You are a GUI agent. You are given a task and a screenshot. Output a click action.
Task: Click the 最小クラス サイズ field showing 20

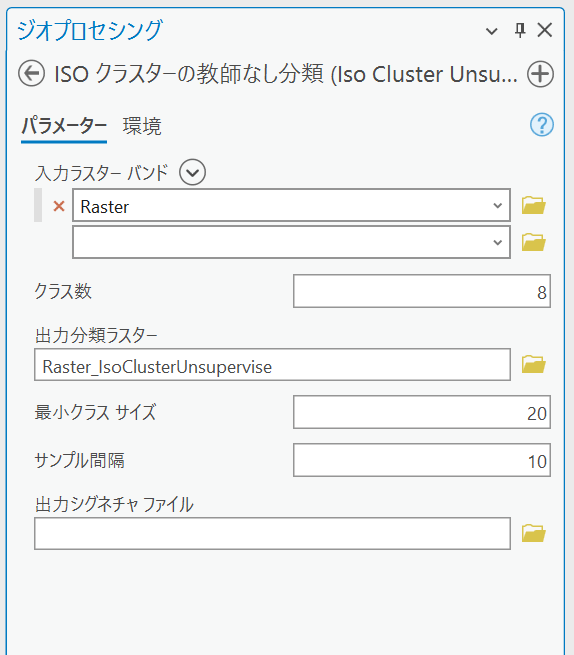click(422, 412)
